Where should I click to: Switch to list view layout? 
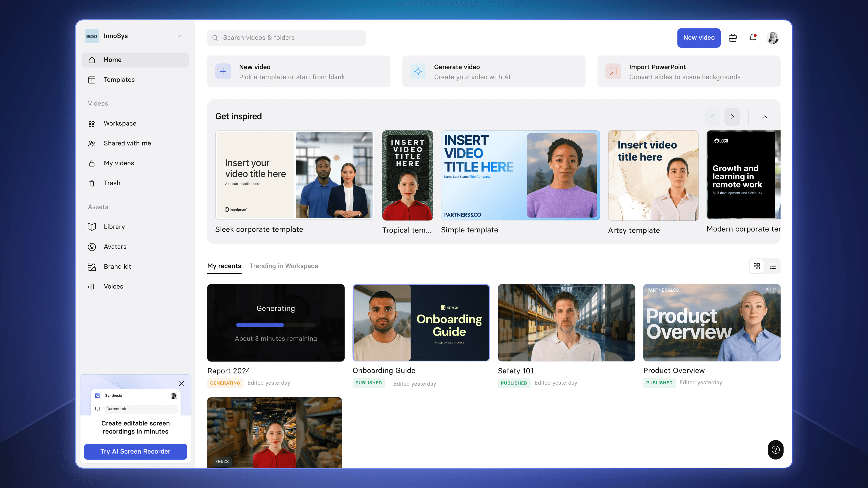[773, 266]
